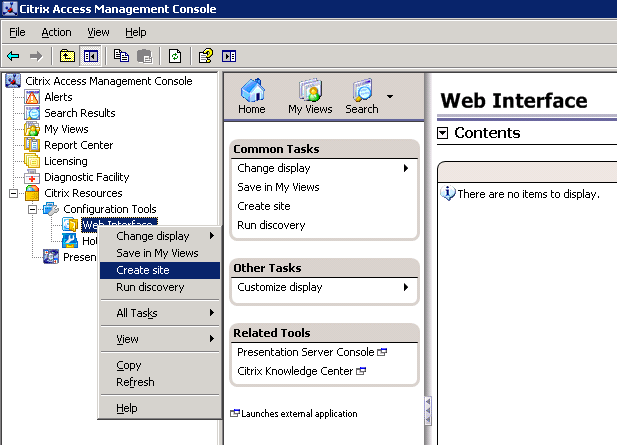This screenshot has height=445, width=617.
Task: Open Citrix Knowledge Center link
Action: coord(295,371)
